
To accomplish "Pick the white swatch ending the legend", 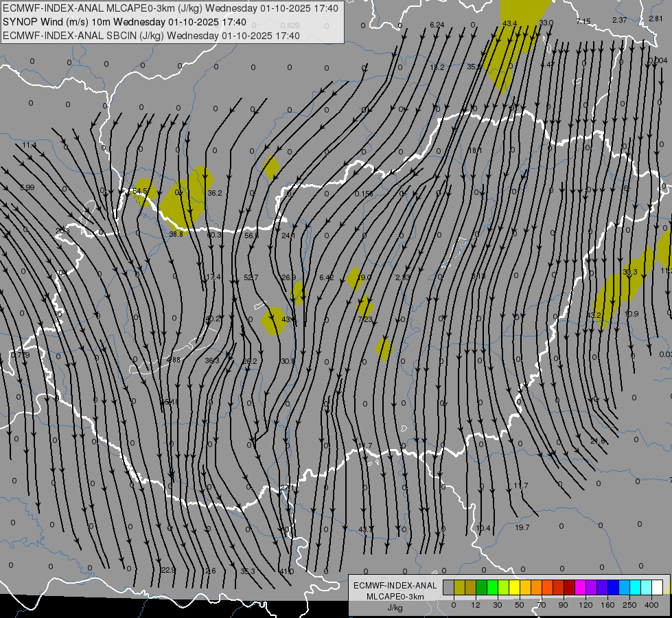I will [658, 587].
